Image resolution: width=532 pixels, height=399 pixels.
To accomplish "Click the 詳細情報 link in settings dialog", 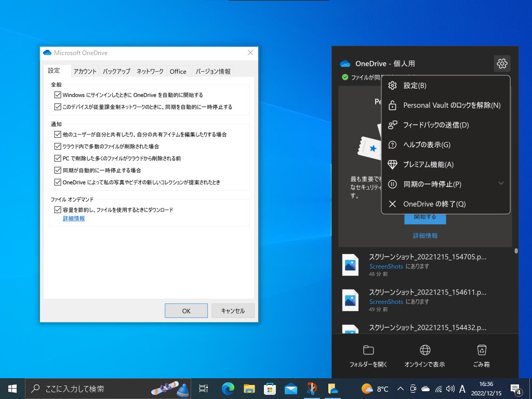I will coord(73,218).
